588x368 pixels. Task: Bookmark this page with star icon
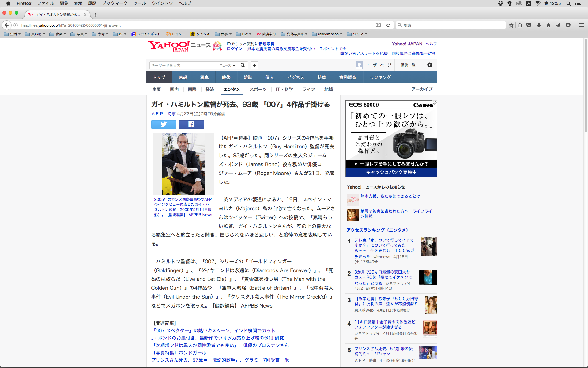click(511, 25)
